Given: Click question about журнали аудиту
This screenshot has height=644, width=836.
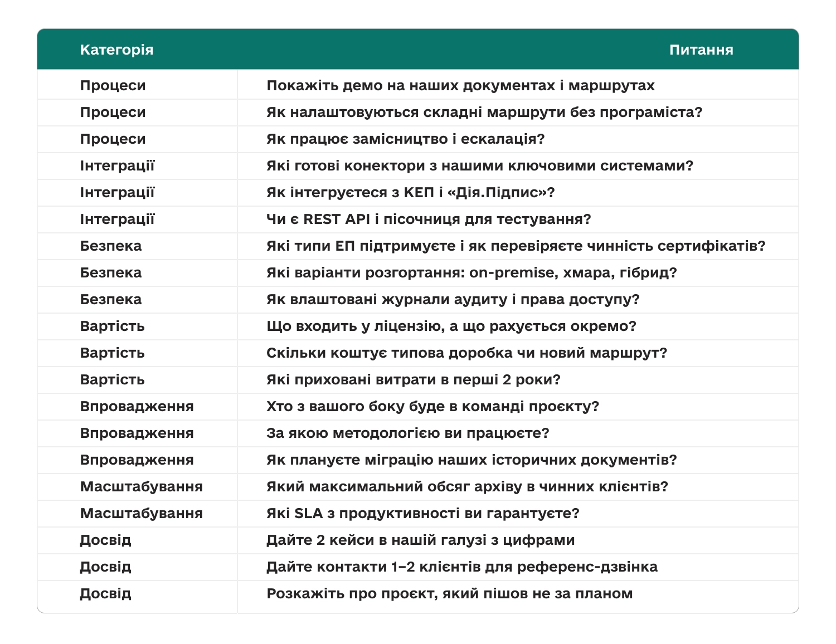Looking at the screenshot, I should tap(453, 299).
